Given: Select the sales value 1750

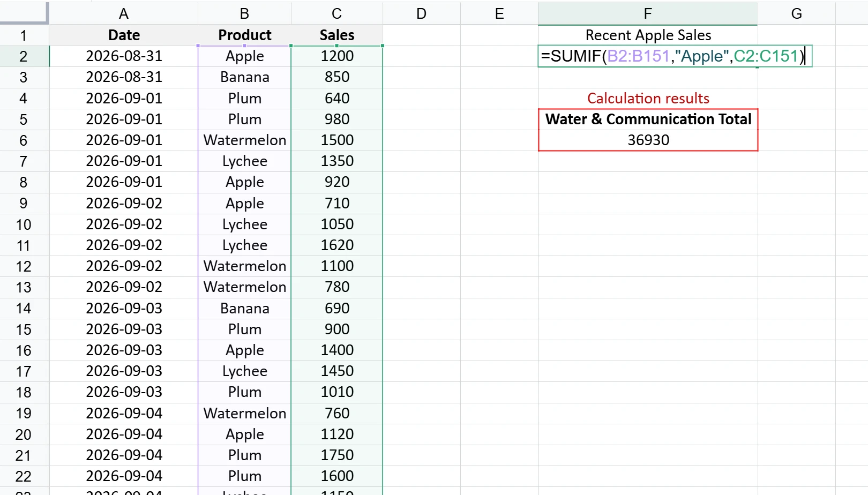Looking at the screenshot, I should click(x=336, y=455).
